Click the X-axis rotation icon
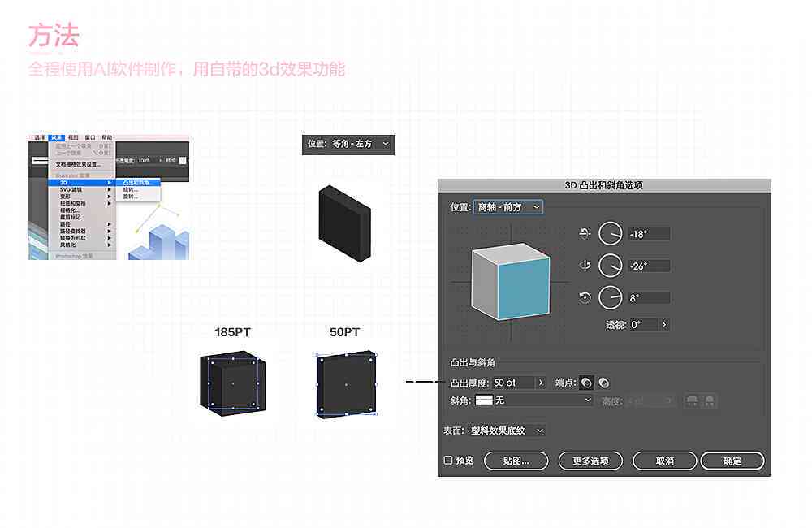 coord(585,234)
